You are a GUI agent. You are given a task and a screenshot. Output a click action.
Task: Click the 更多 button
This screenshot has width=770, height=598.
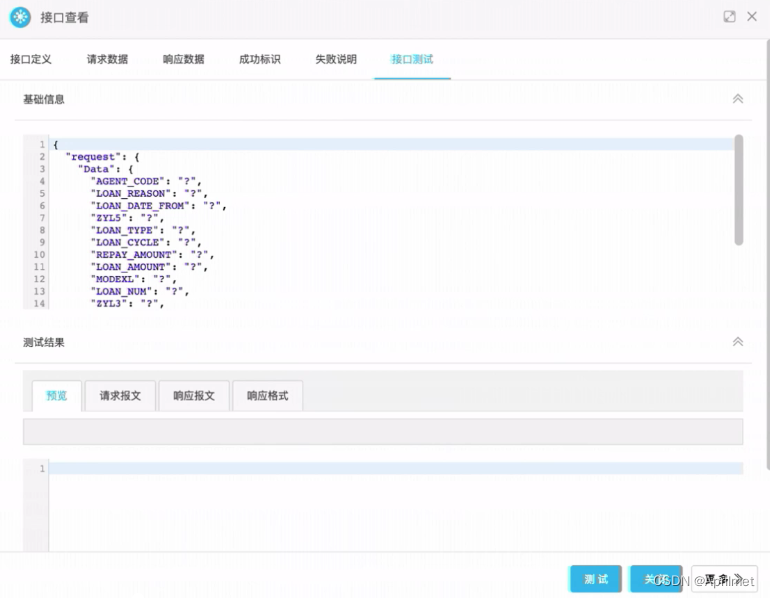724,579
